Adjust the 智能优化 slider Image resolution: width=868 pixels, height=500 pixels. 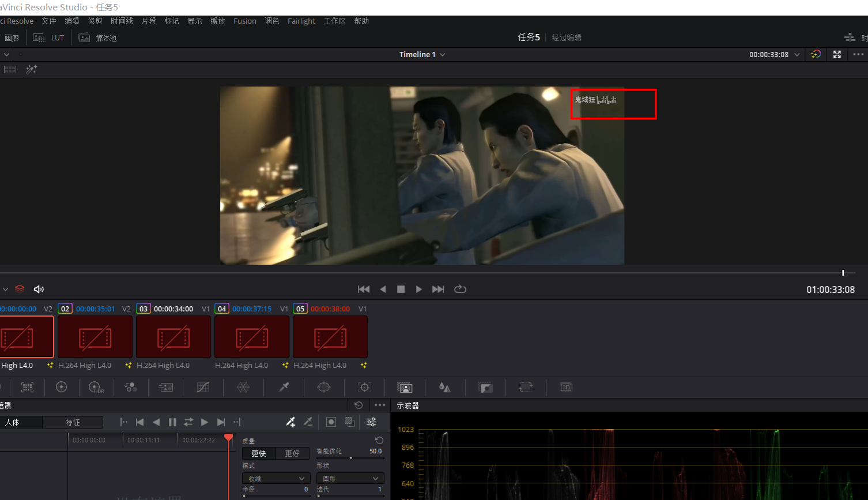350,458
